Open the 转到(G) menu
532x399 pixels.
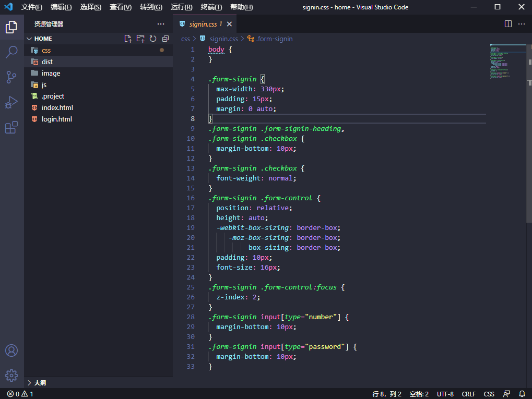(151, 7)
